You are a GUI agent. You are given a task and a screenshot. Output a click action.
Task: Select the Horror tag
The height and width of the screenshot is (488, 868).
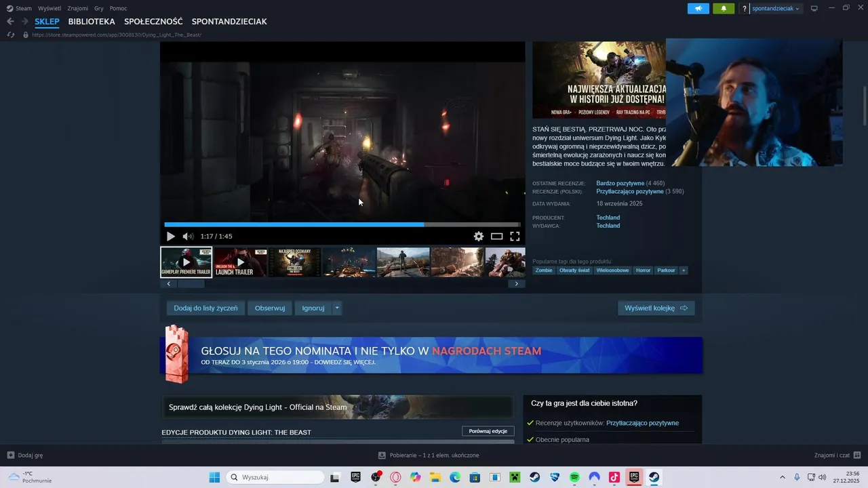[x=643, y=270]
